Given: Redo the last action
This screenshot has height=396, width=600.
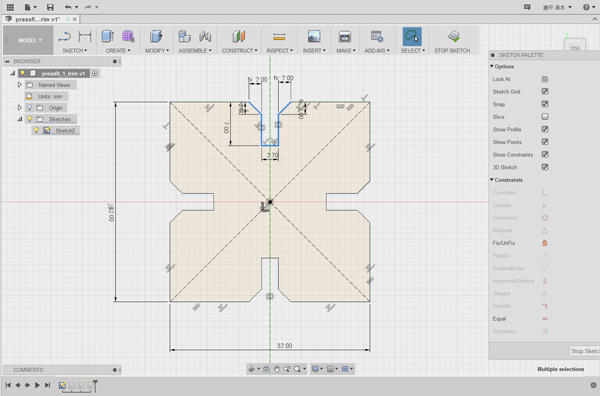Looking at the screenshot, I should point(88,7).
